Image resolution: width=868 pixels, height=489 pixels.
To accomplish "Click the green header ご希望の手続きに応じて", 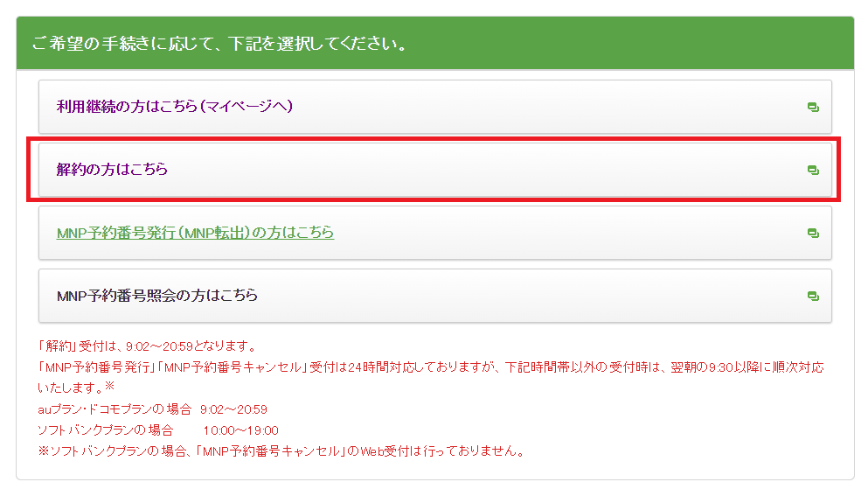I will 435,43.
